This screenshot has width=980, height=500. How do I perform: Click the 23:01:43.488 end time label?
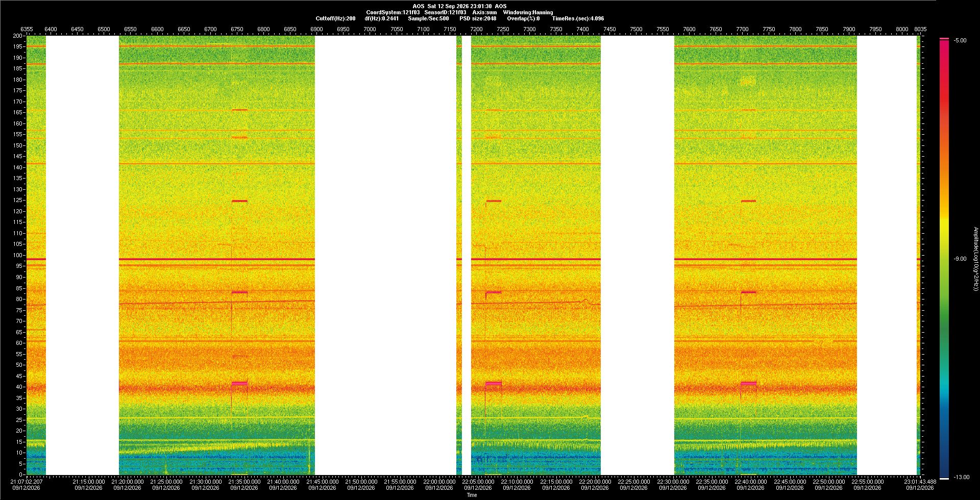click(x=920, y=481)
